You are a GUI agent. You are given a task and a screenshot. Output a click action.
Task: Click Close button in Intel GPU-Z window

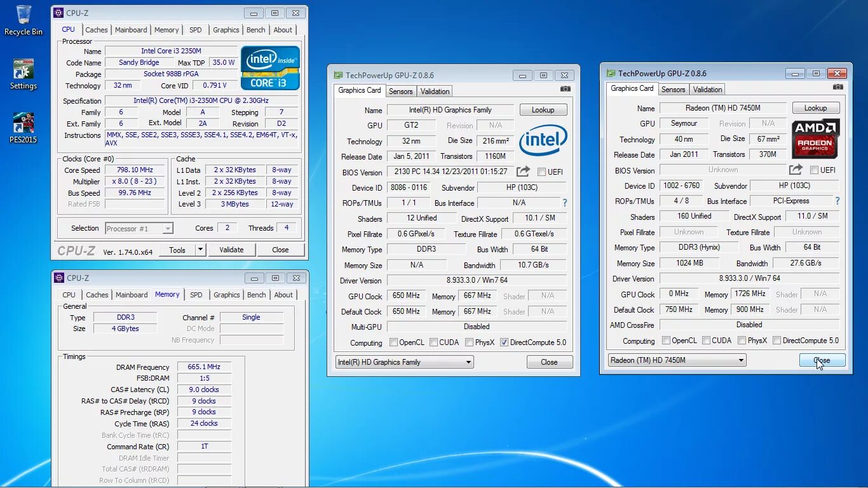pyautogui.click(x=550, y=362)
